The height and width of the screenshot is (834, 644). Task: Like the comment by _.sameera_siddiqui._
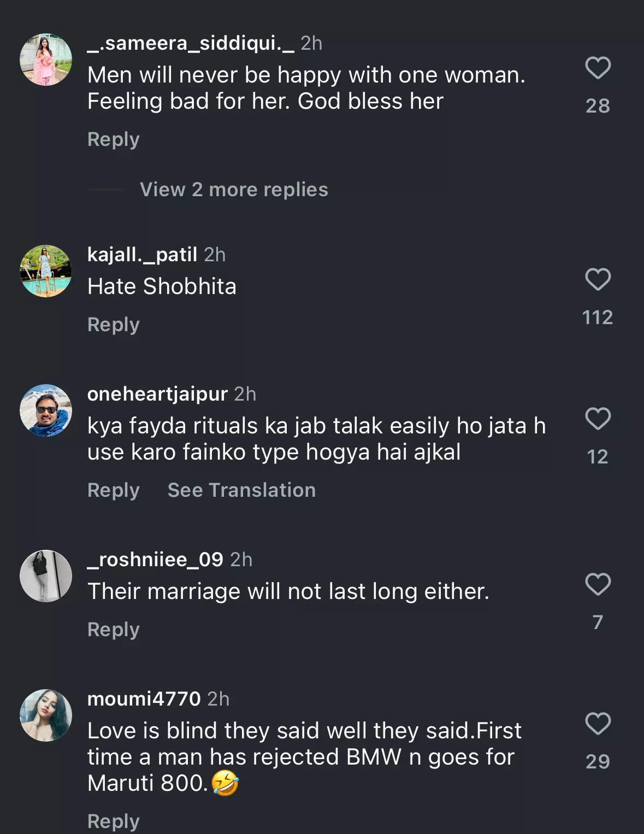598,68
